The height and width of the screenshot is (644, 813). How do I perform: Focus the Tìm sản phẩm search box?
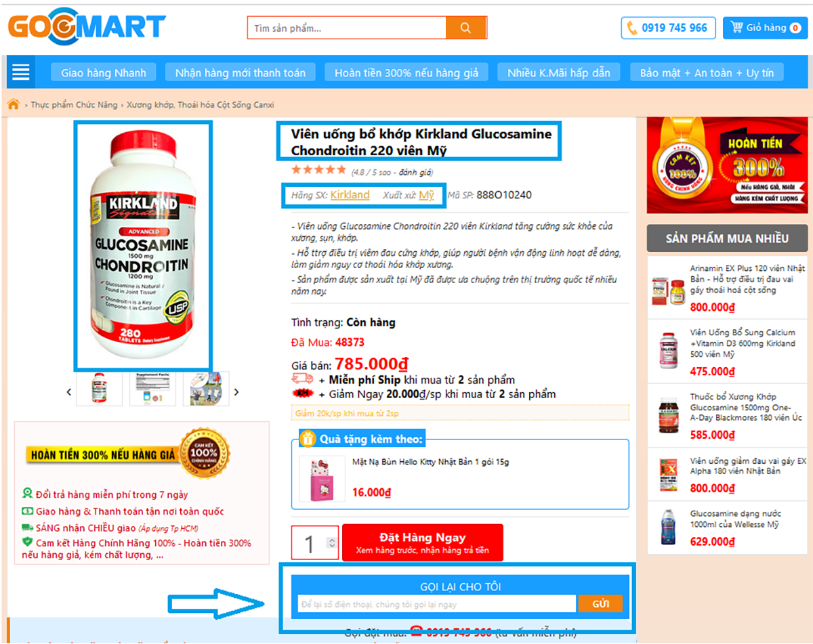coord(347,28)
